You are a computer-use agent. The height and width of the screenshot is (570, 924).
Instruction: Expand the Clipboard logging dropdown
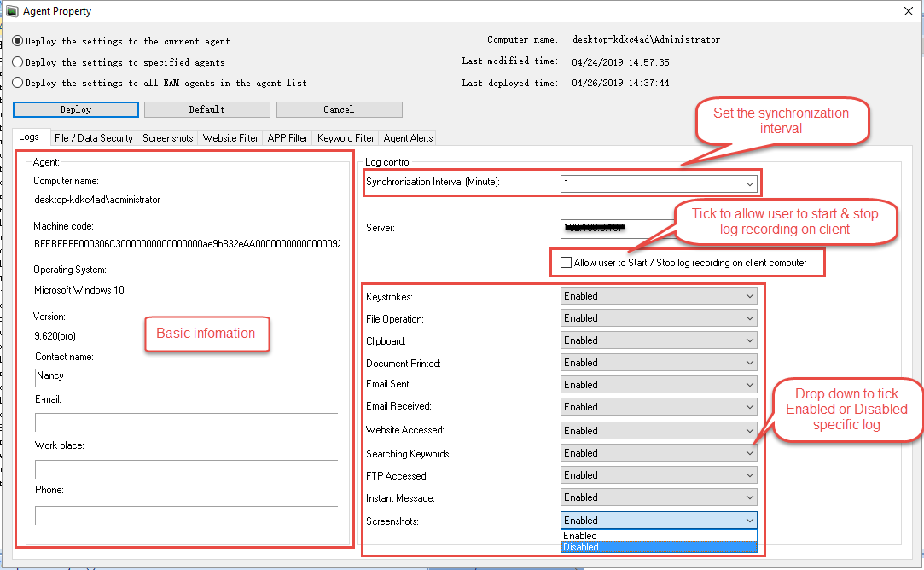click(748, 340)
